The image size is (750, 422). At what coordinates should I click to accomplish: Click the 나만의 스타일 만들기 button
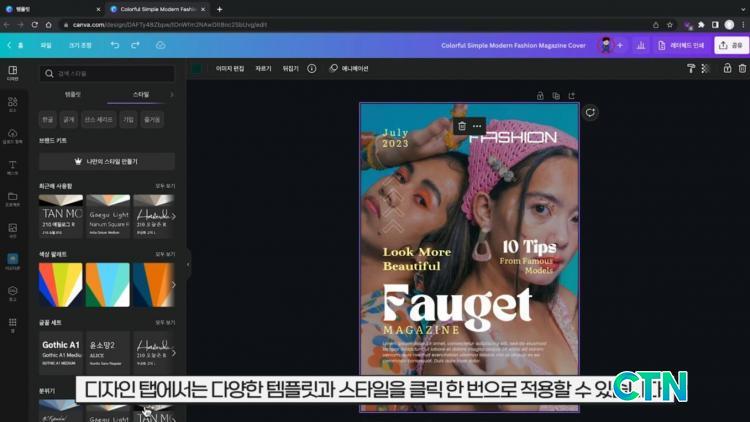coord(106,161)
